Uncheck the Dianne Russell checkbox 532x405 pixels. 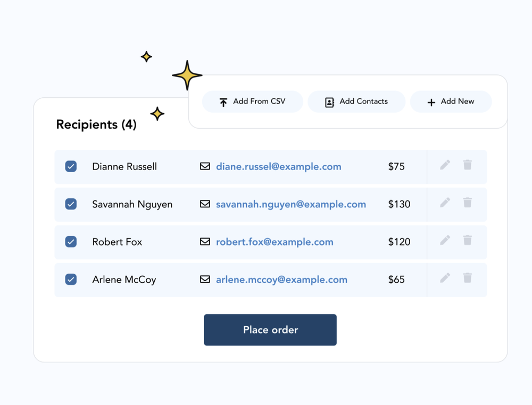click(71, 166)
